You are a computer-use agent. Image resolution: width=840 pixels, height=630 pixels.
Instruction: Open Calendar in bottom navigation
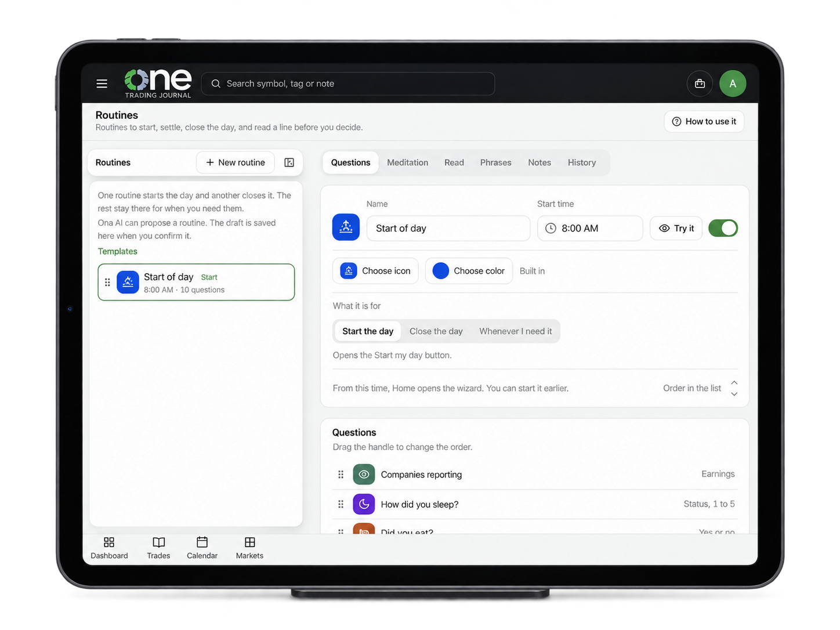pos(202,548)
